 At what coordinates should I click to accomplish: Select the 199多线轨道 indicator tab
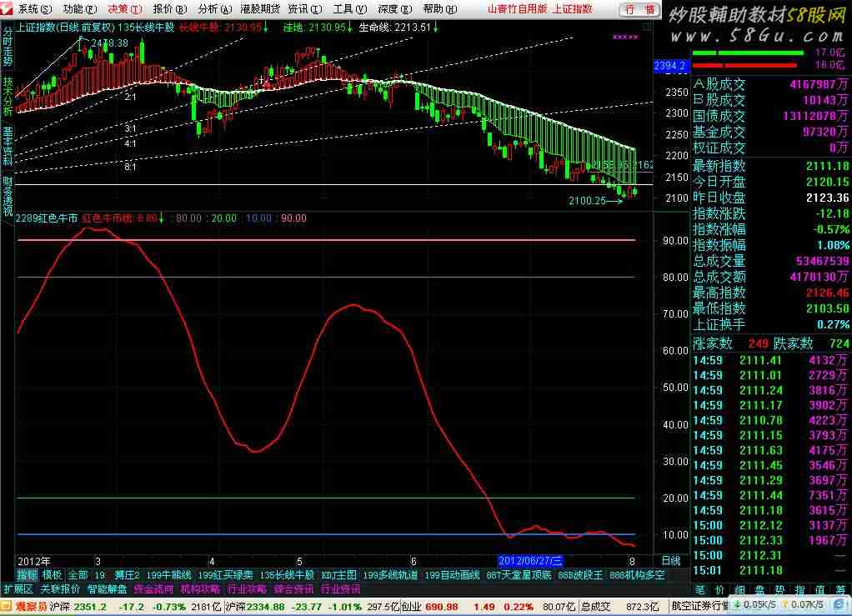390,575
